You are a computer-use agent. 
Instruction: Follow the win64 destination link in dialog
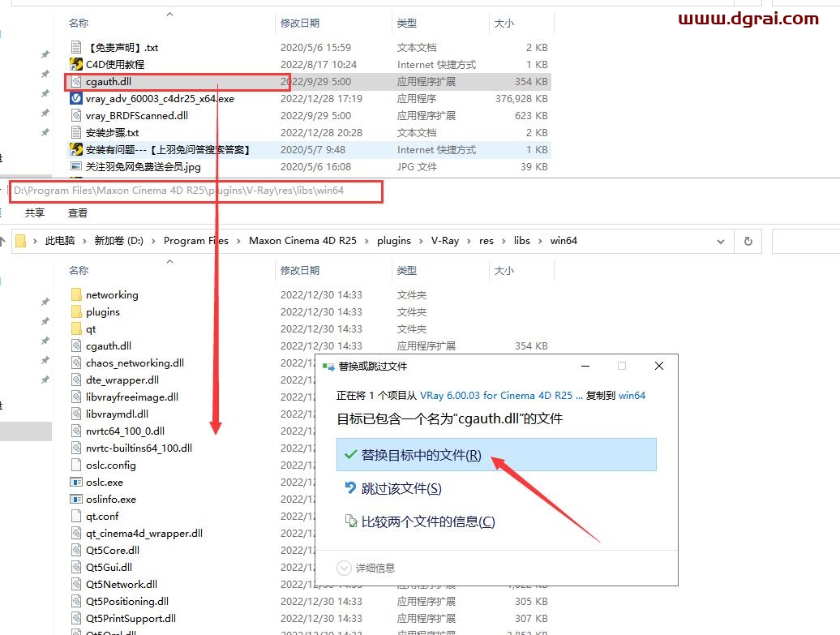point(632,396)
